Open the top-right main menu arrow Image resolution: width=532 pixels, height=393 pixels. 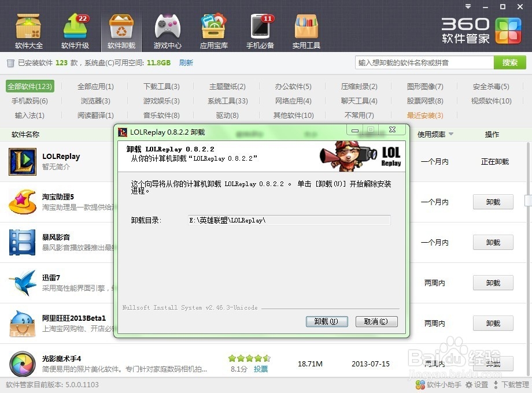(468, 6)
